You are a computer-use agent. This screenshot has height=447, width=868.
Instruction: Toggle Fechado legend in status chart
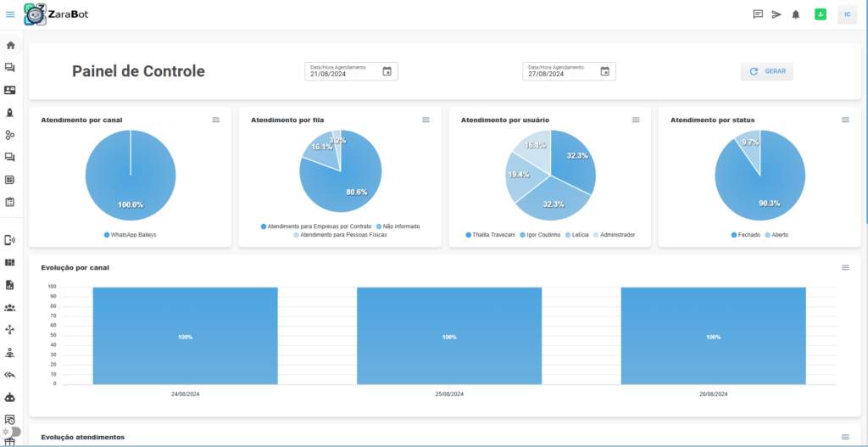click(746, 234)
